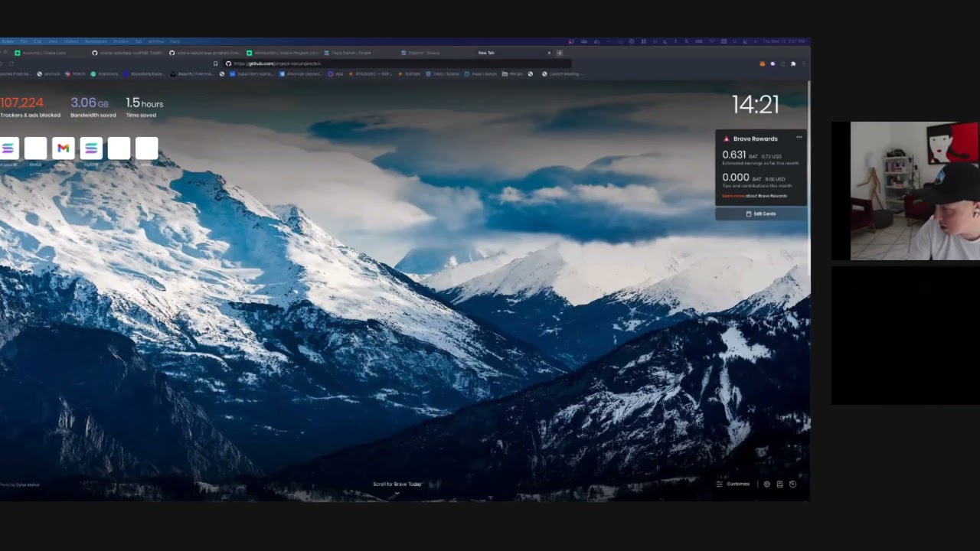
Task: Click the 14:21 clock widget
Action: [755, 105]
